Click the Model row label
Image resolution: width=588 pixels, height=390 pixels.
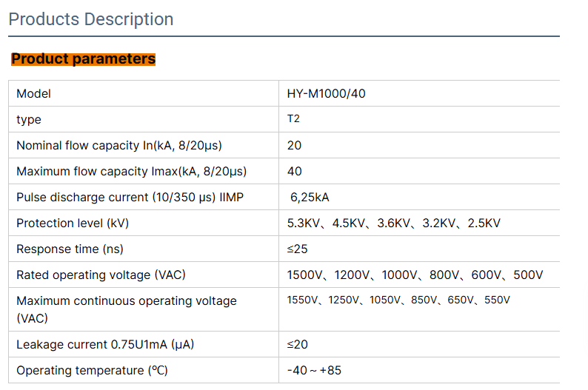[x=33, y=94]
